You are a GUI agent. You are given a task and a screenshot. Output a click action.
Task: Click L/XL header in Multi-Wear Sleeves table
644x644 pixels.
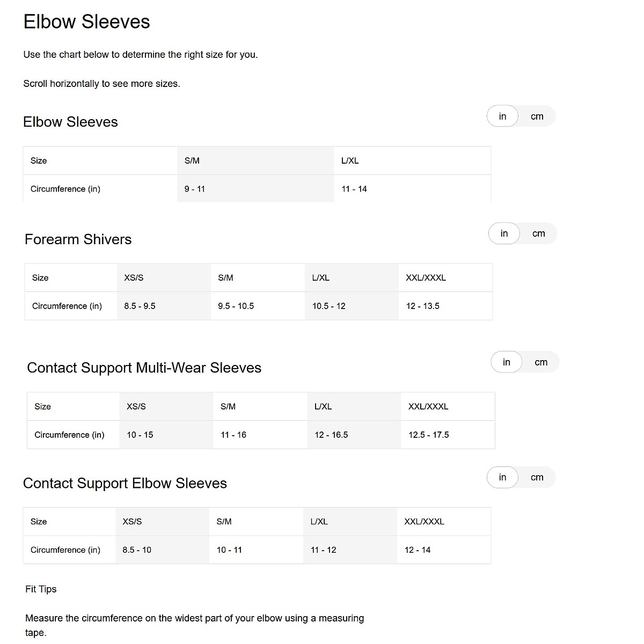323,406
